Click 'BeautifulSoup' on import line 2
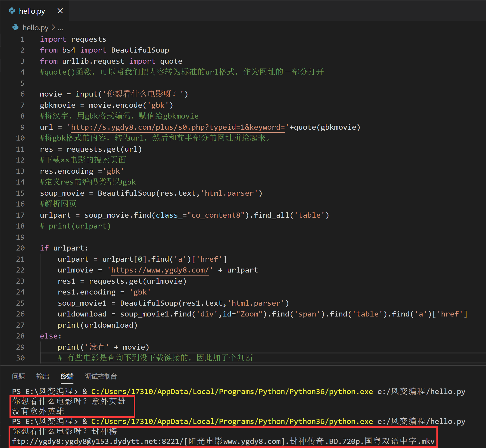The height and width of the screenshot is (448, 486). pyautogui.click(x=140, y=50)
